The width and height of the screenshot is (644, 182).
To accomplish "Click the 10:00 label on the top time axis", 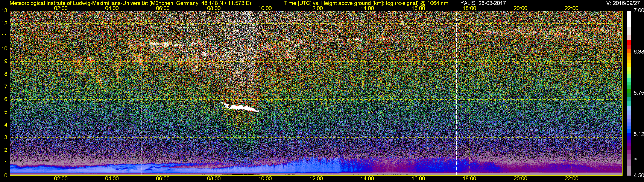I will click(x=265, y=8).
